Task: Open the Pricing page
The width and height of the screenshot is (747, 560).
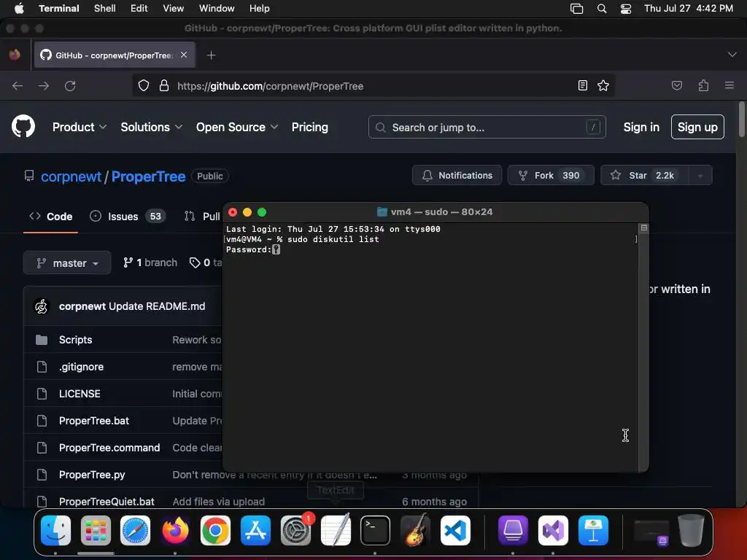Action: (x=309, y=127)
